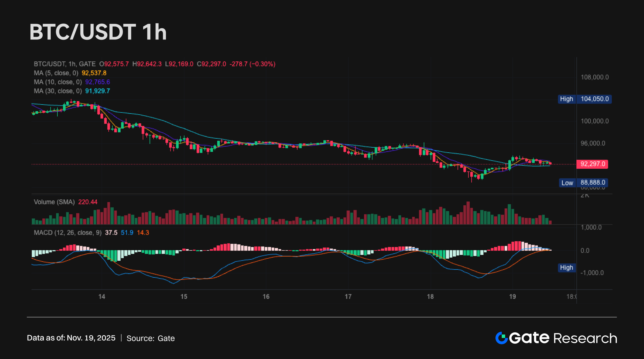The image size is (644, 359).
Task: Click the MACD (12, 26, close, 9) label
Action: click(68, 233)
